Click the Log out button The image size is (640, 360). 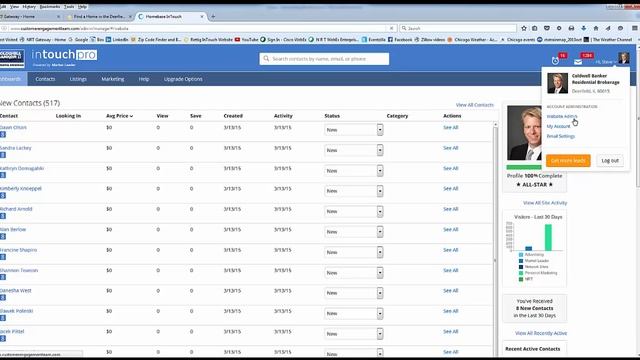tap(610, 160)
